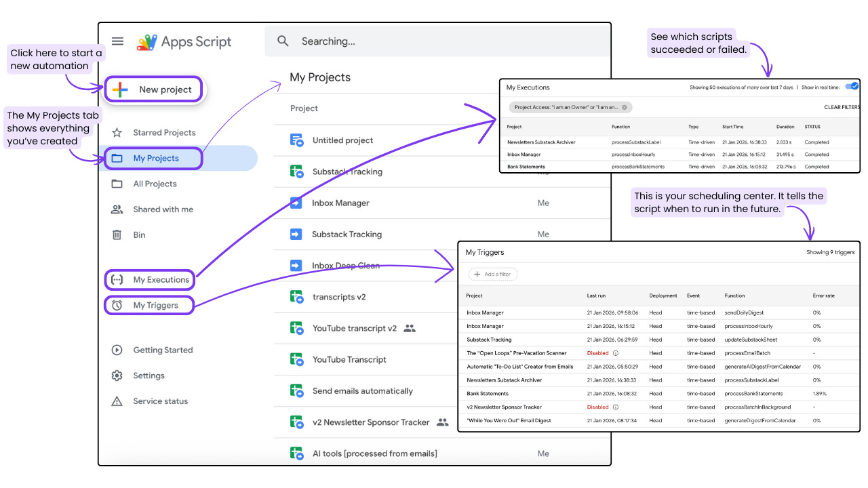Viewport: 868px width, 488px height.
Task: Click Newsletters Substack Archiver in My Executions
Action: [541, 142]
